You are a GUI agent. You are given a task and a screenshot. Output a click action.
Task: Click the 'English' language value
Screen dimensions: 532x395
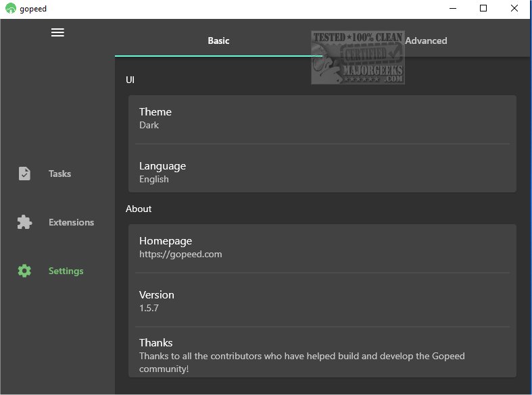tap(153, 179)
